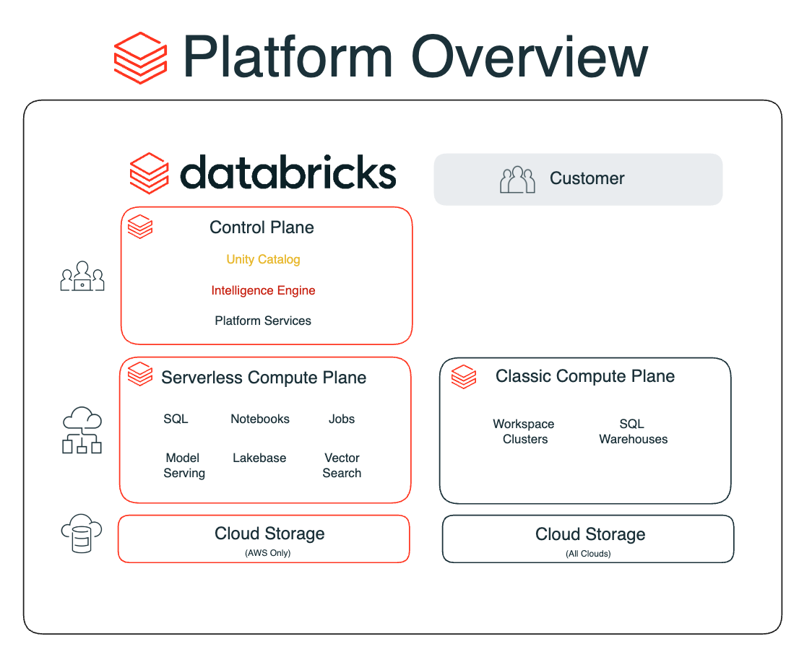This screenshot has width=812, height=657.
Task: Click the Databricks logo beside Platform Overview title
Action: coord(141,58)
